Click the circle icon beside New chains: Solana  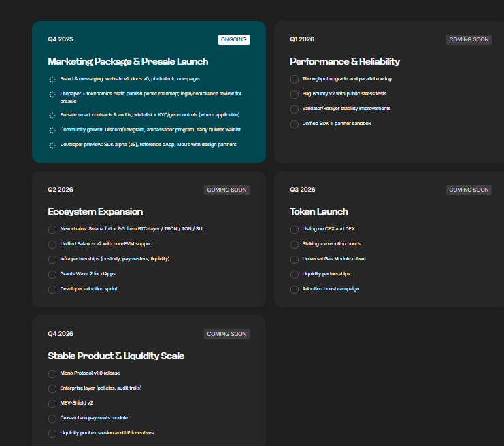(52, 230)
